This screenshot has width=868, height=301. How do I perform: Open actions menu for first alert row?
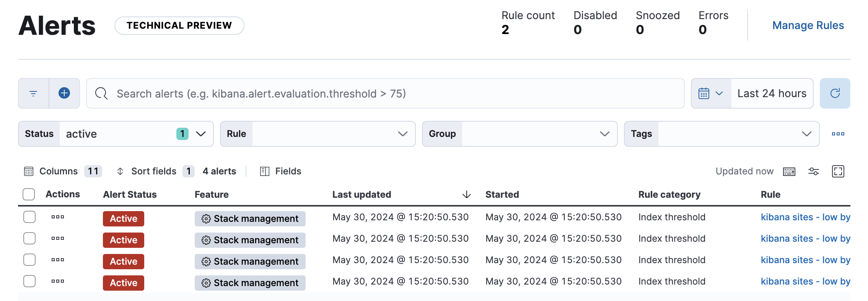click(58, 217)
